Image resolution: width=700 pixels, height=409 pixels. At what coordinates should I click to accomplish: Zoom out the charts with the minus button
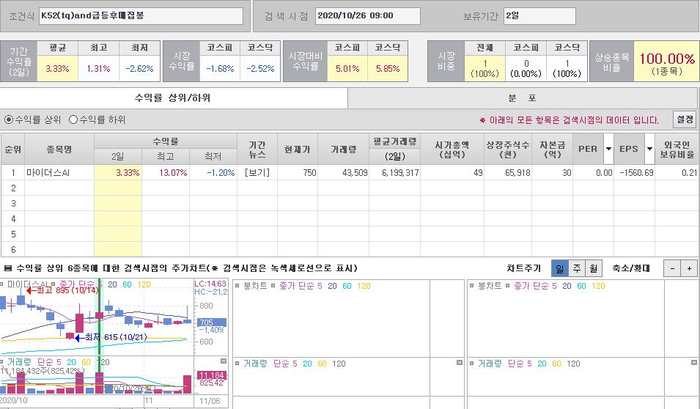(672, 268)
